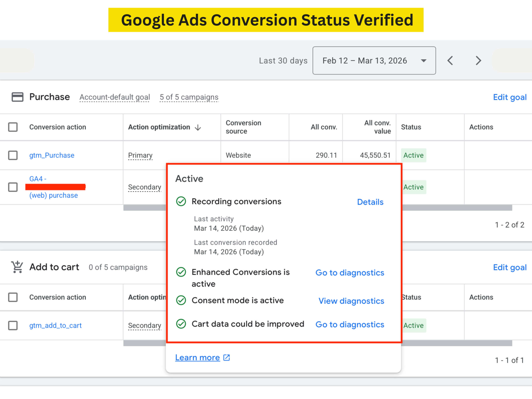Click the sort arrow on Action optimization

198,127
